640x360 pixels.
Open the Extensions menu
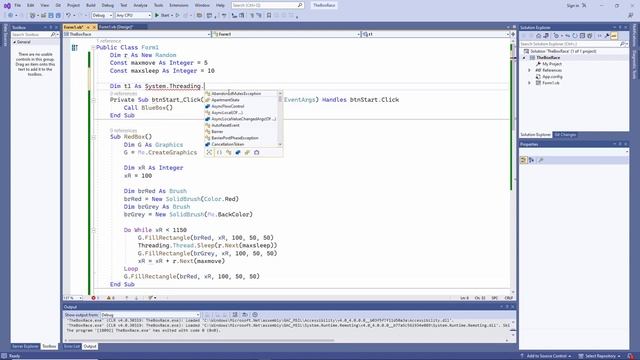point(179,5)
